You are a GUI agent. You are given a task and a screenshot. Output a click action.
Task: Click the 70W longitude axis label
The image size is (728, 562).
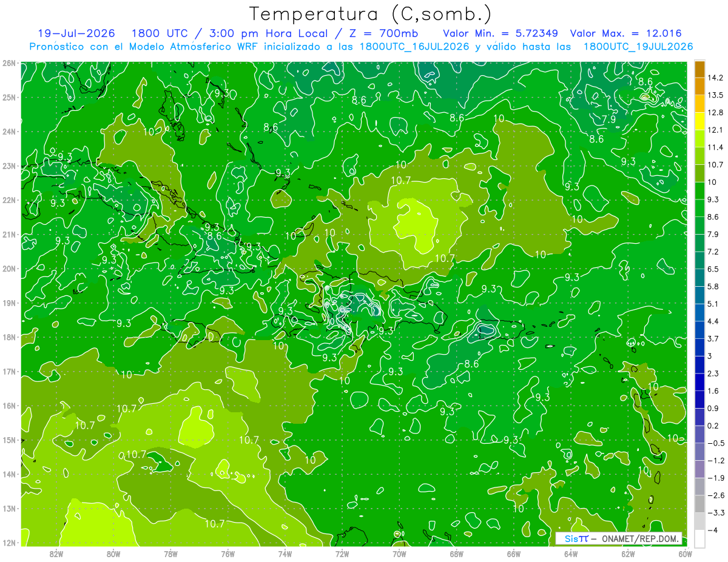(399, 554)
